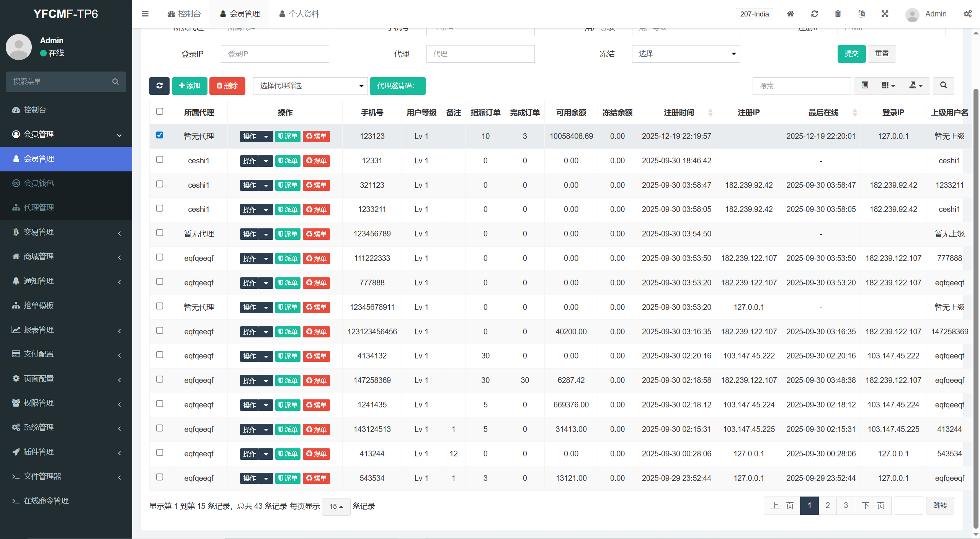This screenshot has height=539, width=980.
Task: Open the 冻结 select dropdown
Action: pos(686,54)
